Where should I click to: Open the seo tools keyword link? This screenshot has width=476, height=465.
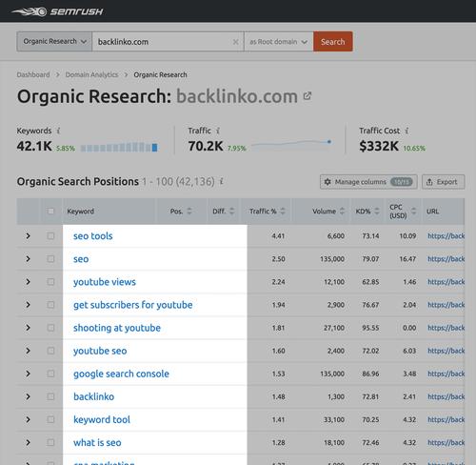[x=93, y=236]
